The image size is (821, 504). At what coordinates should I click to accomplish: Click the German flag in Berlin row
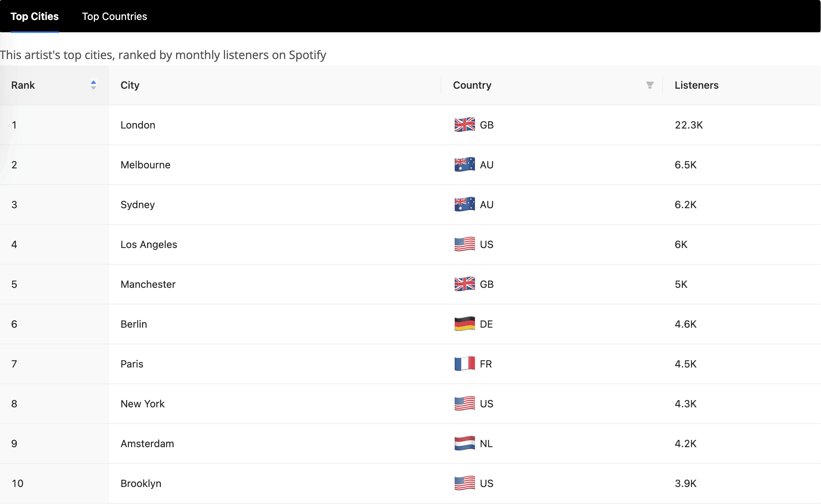coord(464,324)
